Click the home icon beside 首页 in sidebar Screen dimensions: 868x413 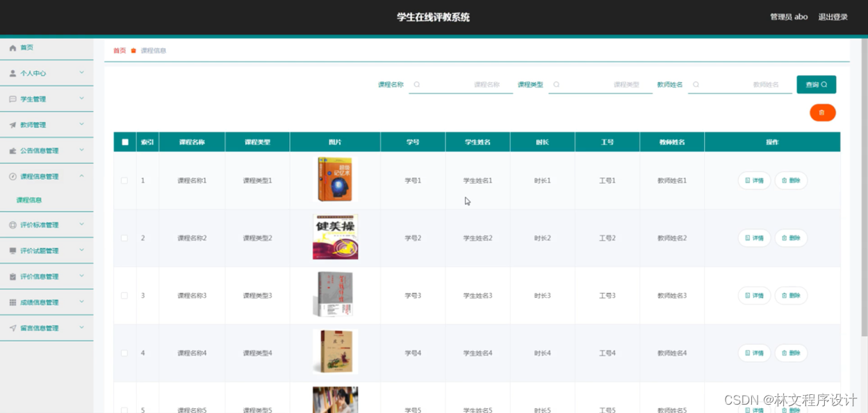[x=13, y=48]
